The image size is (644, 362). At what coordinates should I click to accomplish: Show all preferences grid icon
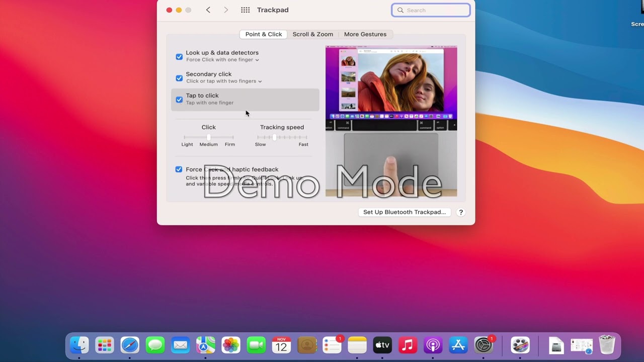[x=245, y=10]
